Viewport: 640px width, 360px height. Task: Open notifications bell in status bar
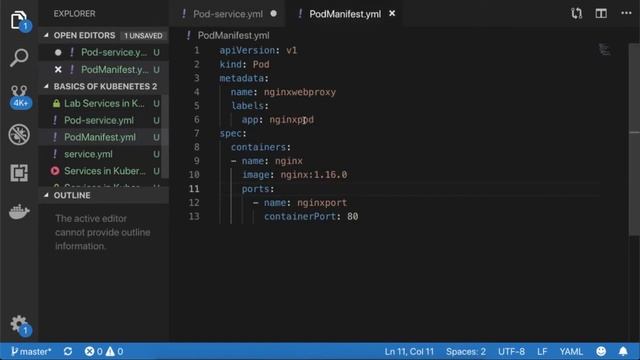623,351
